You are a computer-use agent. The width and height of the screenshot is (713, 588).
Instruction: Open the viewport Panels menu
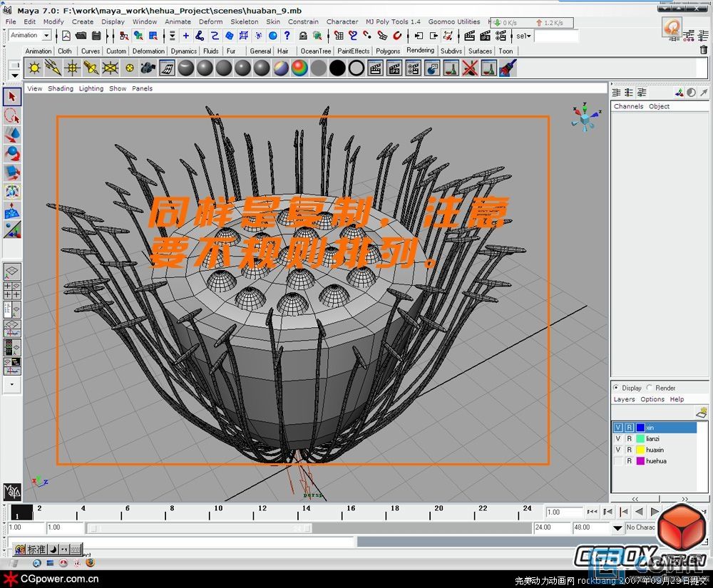click(143, 88)
